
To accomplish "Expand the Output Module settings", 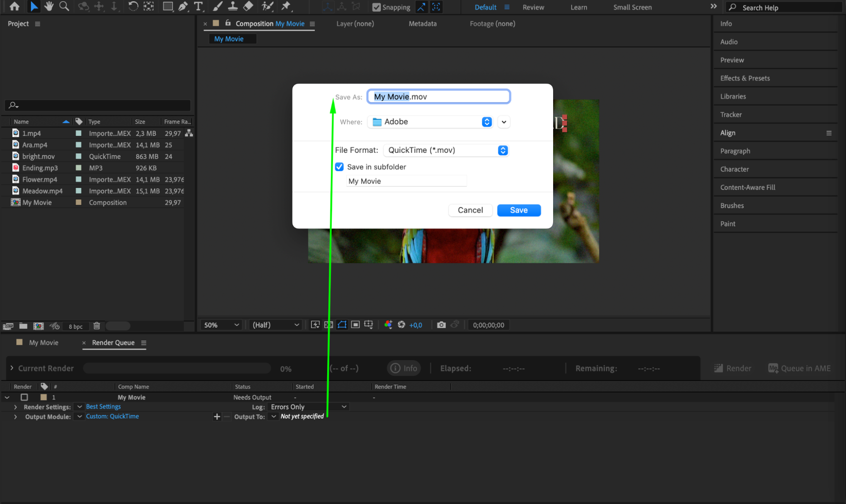I will coord(16,416).
